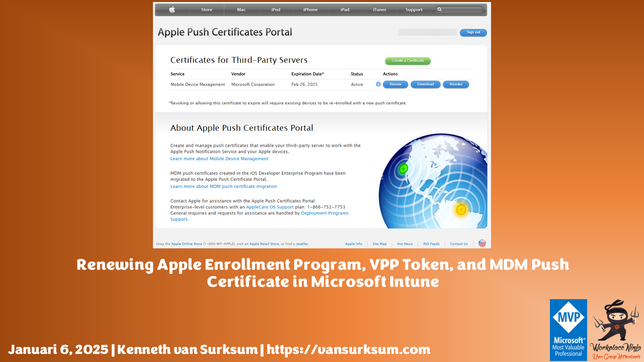
Task: Revoke the active certificate
Action: tap(456, 84)
